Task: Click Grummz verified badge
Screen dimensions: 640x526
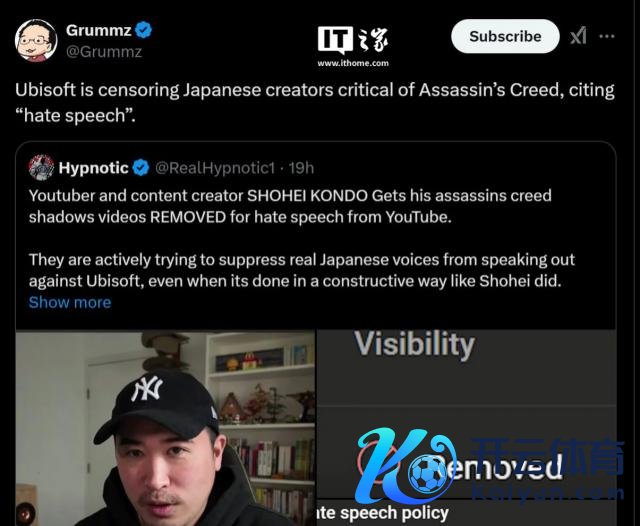Action: point(143,30)
